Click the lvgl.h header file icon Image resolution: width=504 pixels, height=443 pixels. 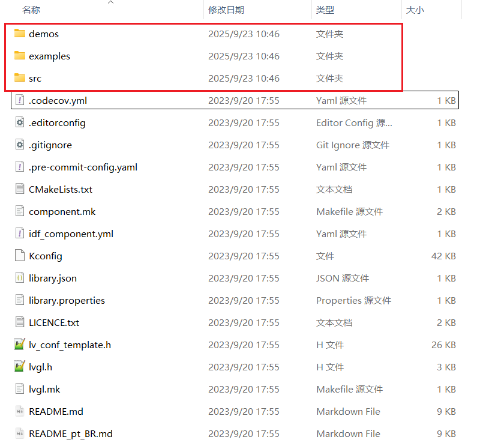[x=20, y=366]
